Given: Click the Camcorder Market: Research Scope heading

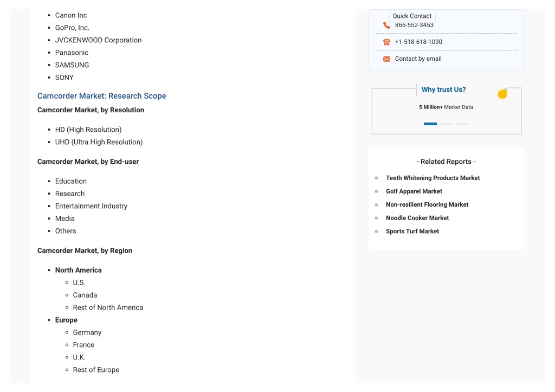Looking at the screenshot, I should click(x=101, y=96).
